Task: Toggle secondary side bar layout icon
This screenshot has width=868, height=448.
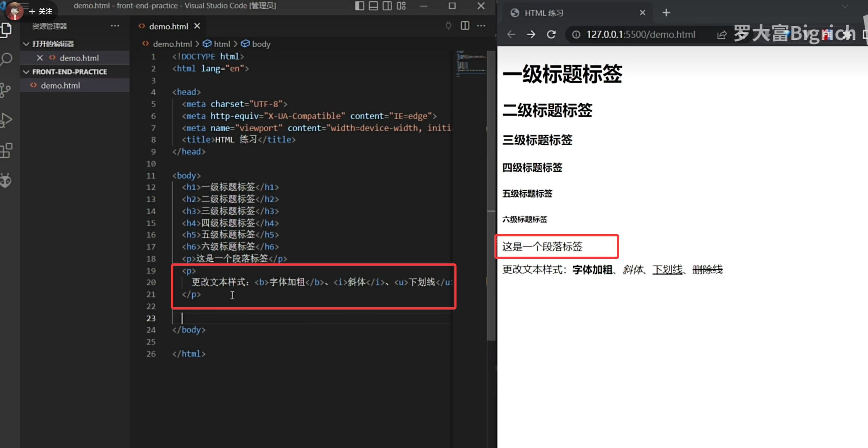Action: tap(387, 6)
